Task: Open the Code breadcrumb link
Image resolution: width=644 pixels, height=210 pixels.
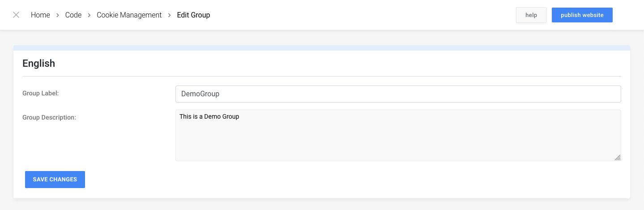Action: coord(73,15)
